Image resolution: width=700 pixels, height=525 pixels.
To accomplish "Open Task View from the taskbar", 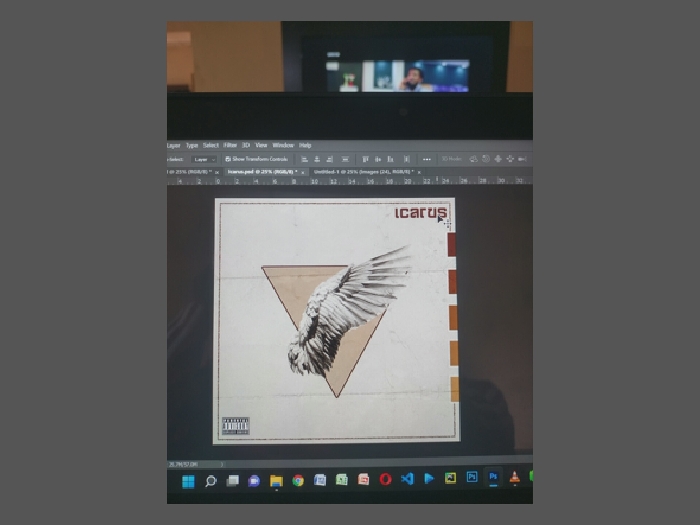I will (x=233, y=481).
